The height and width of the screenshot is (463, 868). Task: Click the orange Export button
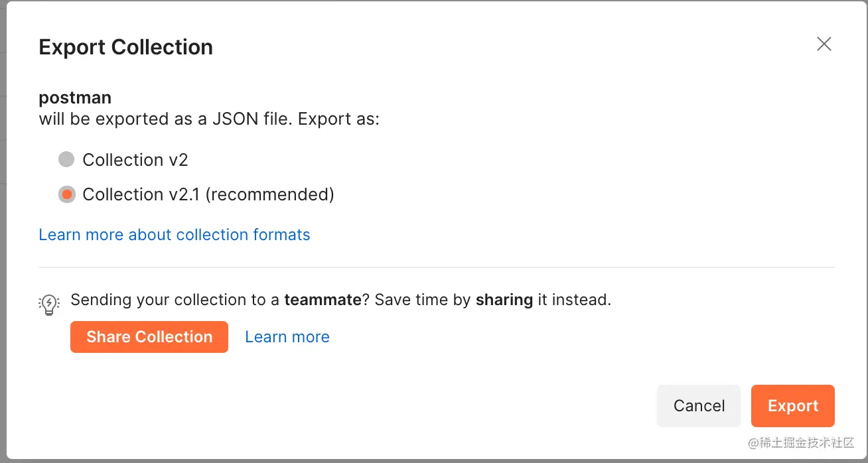point(792,406)
